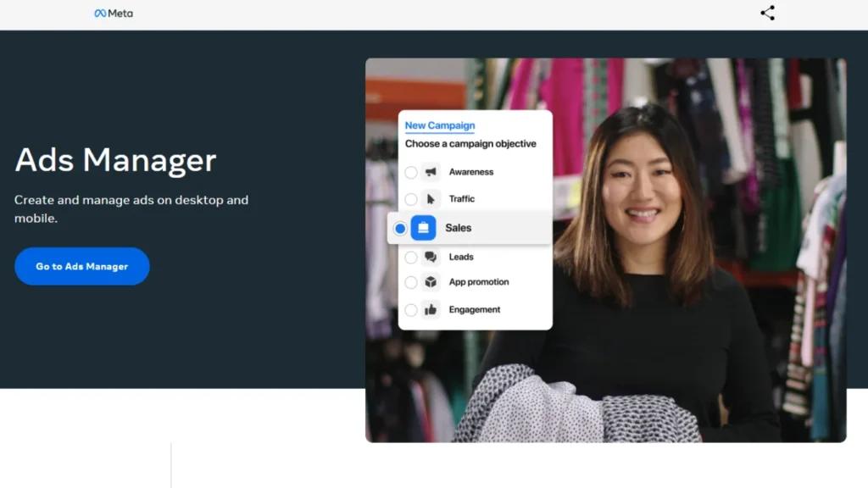Open the New Campaign link
868x488 pixels.
tap(439, 125)
